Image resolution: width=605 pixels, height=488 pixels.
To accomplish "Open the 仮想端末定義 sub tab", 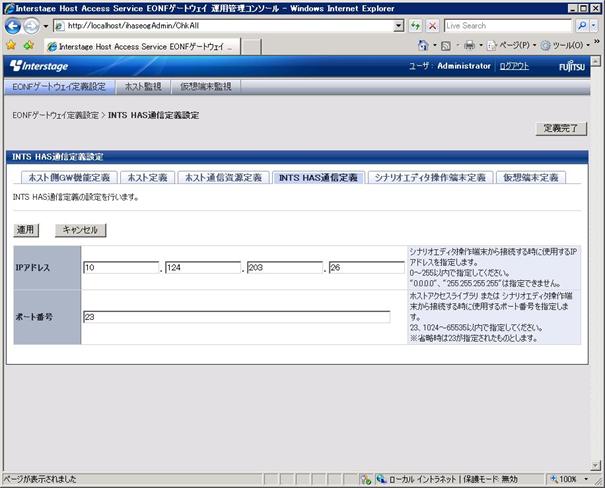I will (x=531, y=177).
